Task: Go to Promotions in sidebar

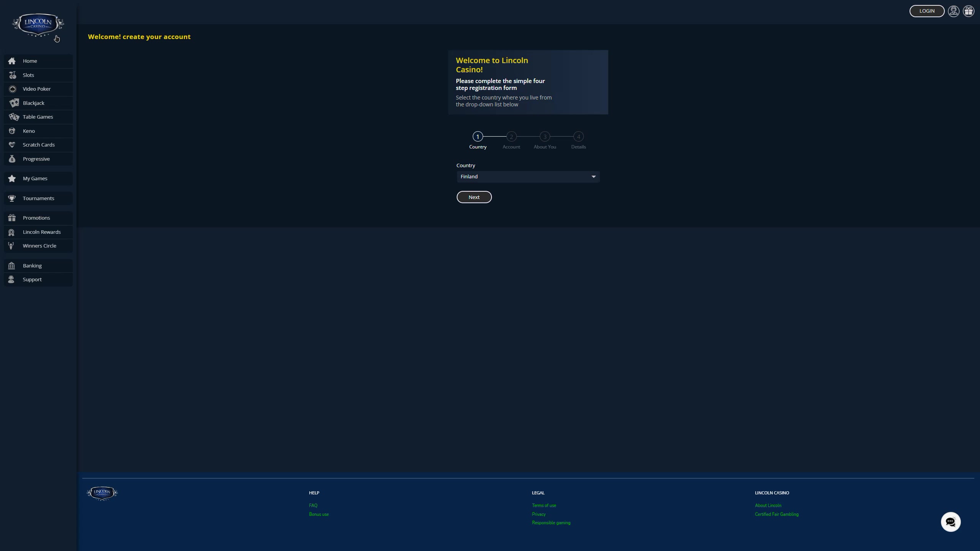Action: click(36, 218)
